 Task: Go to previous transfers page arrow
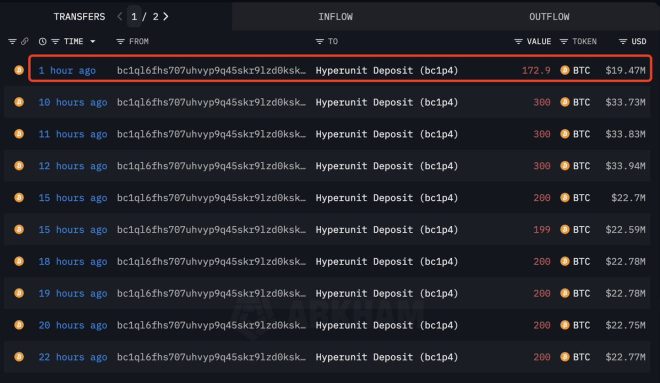click(120, 16)
